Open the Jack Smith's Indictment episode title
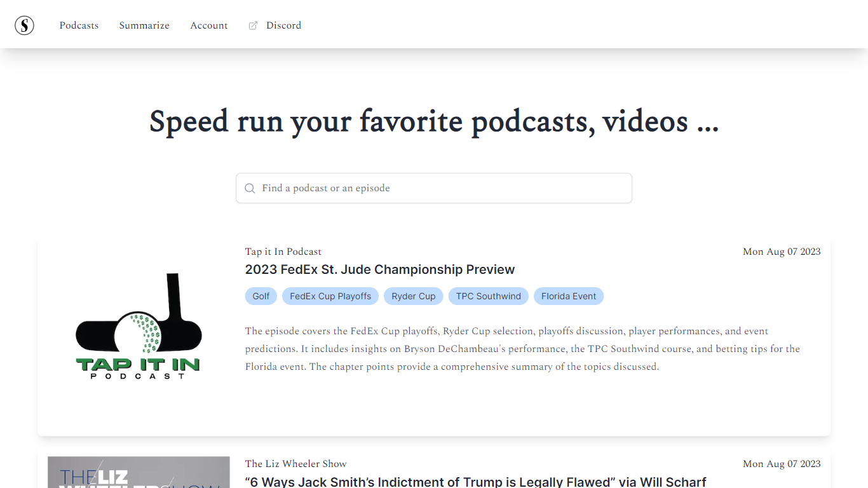The image size is (868, 488). tap(475, 482)
